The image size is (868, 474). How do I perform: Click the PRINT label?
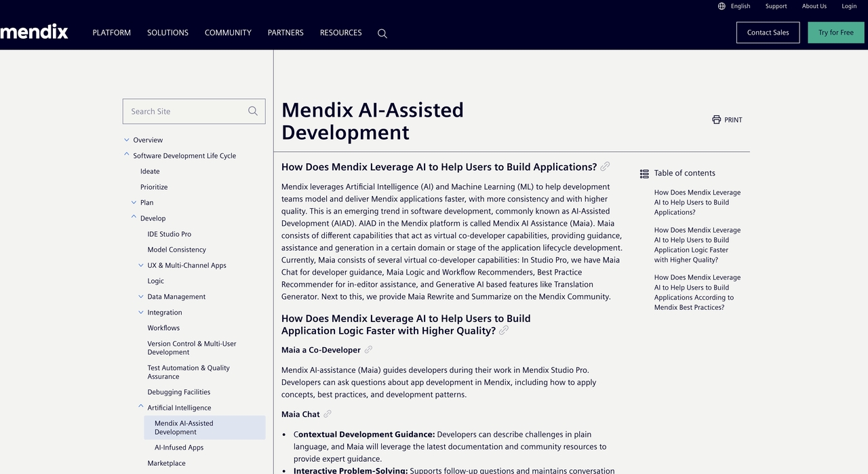pos(733,120)
